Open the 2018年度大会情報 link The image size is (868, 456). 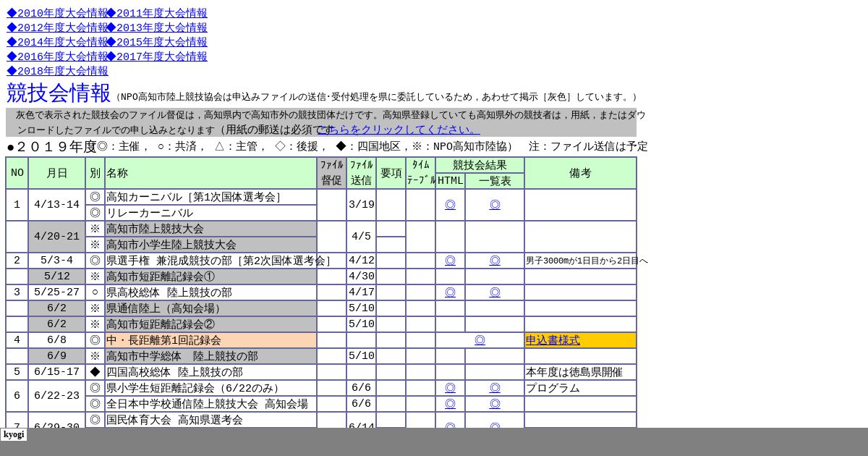pyautogui.click(x=57, y=71)
